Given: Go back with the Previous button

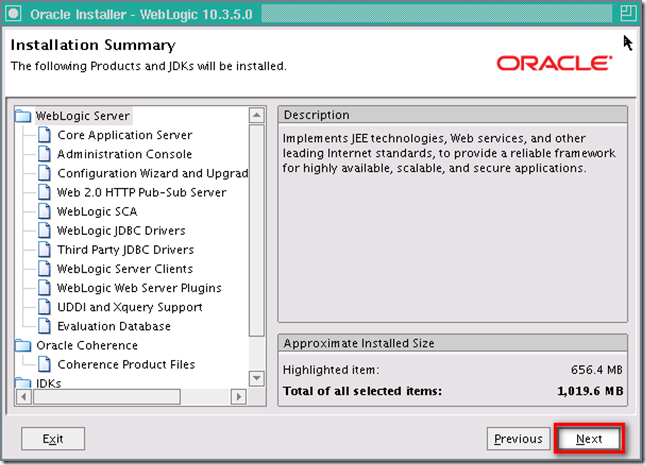Looking at the screenshot, I should pos(518,439).
